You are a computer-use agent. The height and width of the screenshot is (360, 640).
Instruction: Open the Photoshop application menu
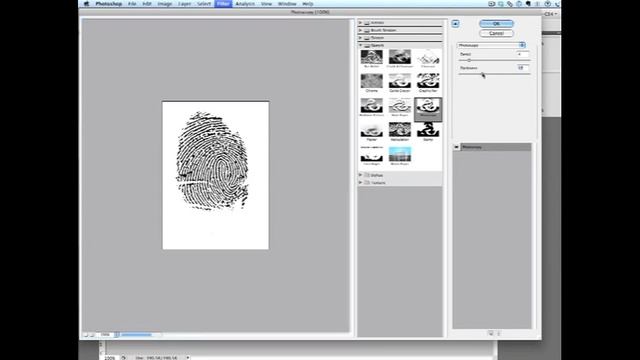109,4
